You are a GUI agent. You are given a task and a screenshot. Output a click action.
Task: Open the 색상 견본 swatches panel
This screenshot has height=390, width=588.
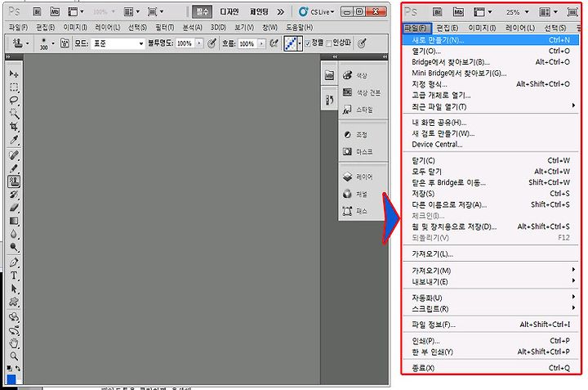[x=362, y=92]
